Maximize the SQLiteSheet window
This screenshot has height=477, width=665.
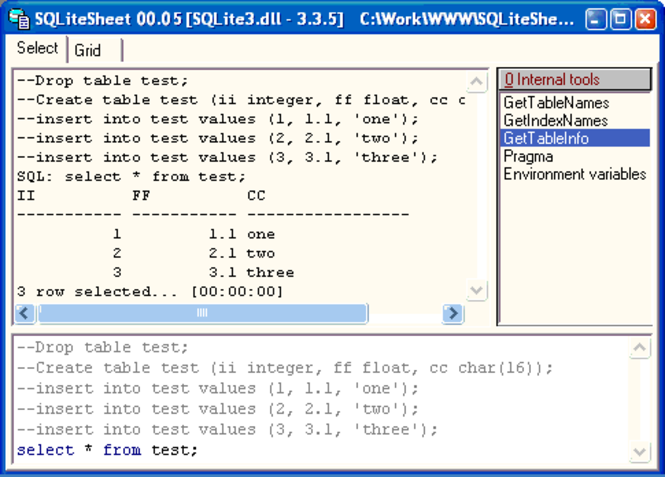(x=620, y=19)
